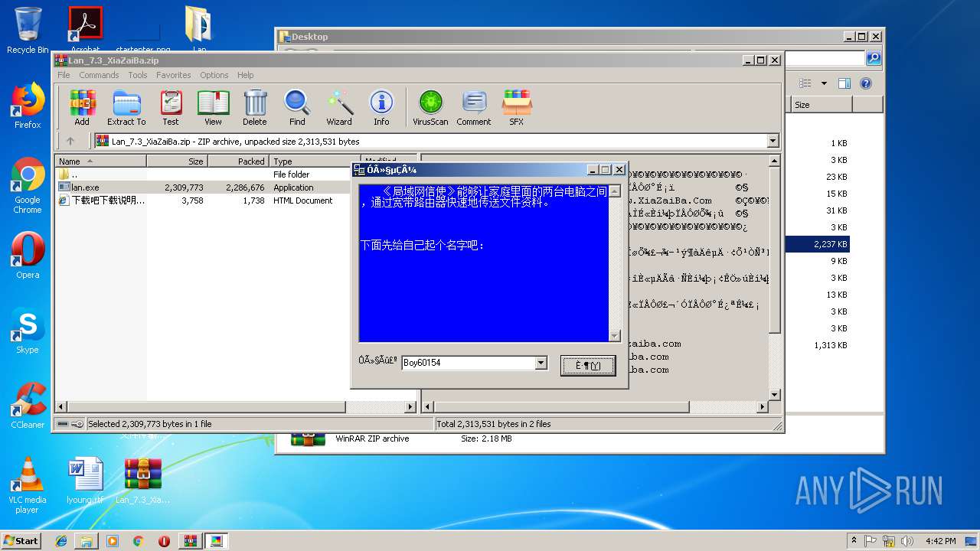Go up one level arrow in WinRAR

[70, 141]
